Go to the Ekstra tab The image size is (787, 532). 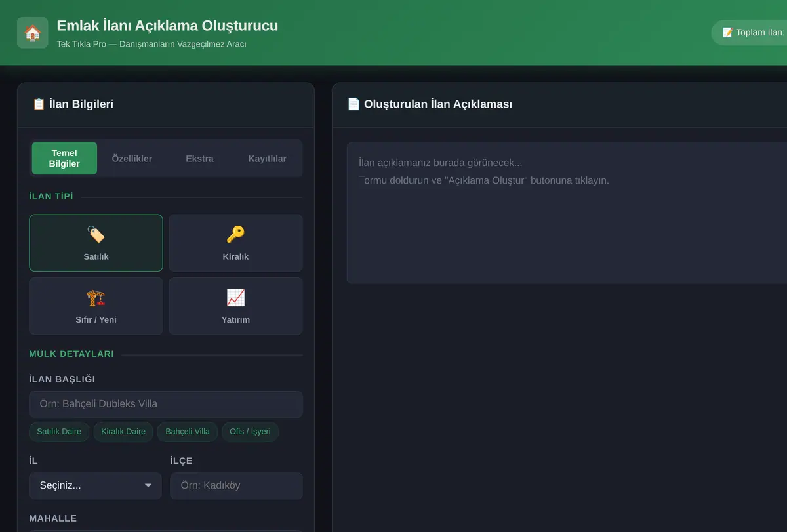[199, 158]
